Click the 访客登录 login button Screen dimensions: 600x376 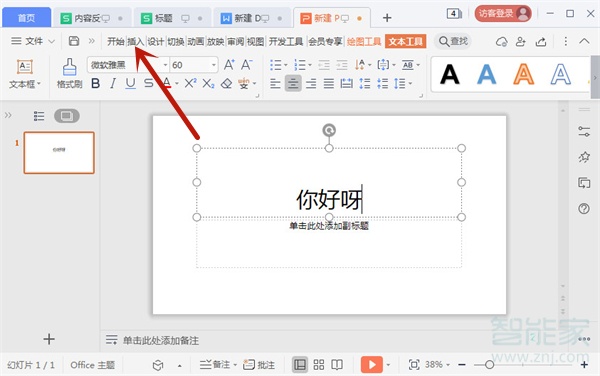[503, 14]
